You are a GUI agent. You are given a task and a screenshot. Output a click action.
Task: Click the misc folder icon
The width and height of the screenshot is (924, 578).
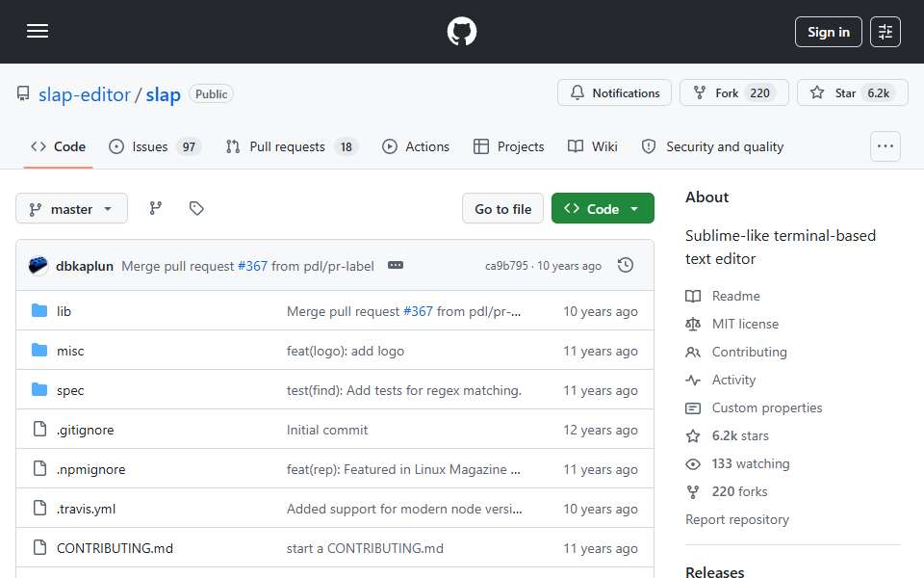pos(39,350)
